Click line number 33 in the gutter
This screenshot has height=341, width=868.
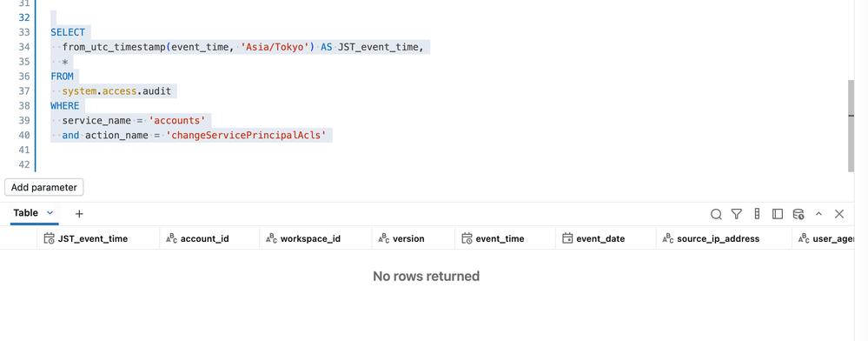(x=23, y=32)
